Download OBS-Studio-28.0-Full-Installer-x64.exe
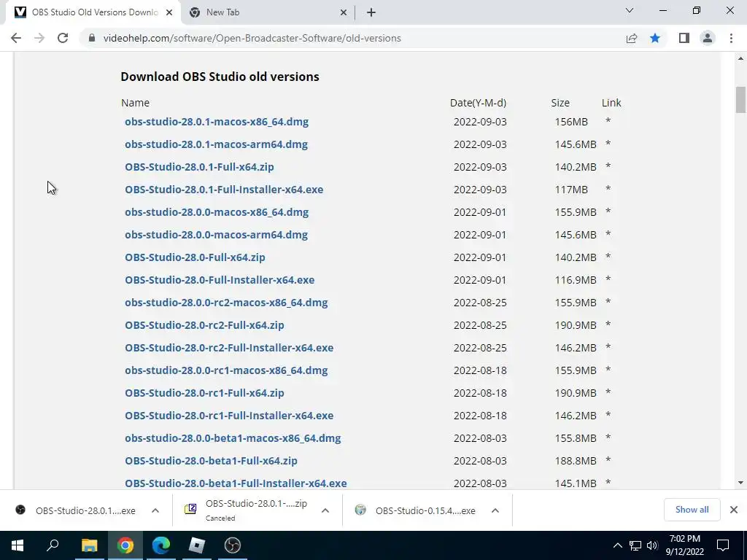The height and width of the screenshot is (560, 747). (x=220, y=280)
